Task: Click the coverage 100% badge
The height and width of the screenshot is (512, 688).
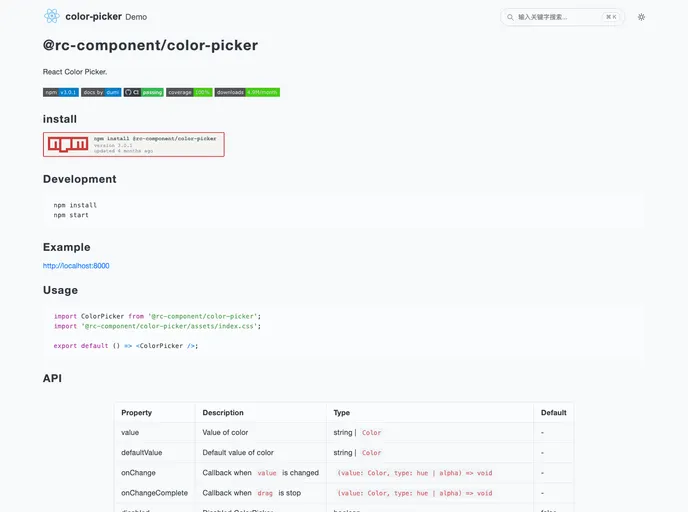Action: [x=189, y=92]
